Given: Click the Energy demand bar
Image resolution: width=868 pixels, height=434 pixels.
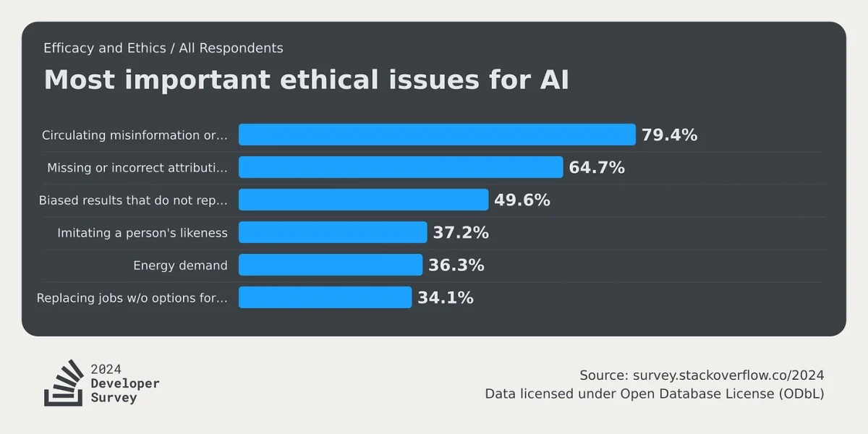Looking at the screenshot, I should [331, 265].
